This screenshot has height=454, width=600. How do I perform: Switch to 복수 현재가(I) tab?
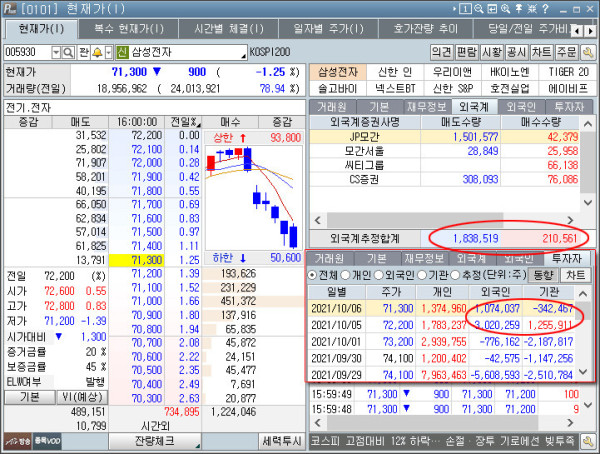129,29
